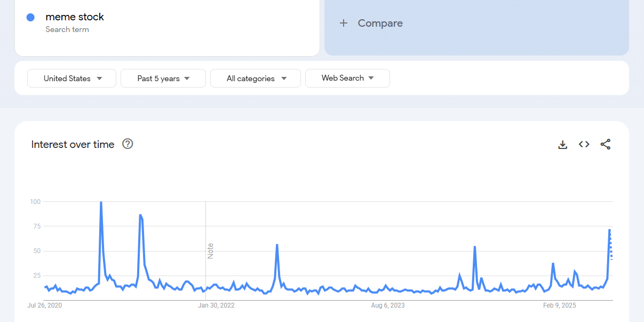
Task: Download the interest over time CSV
Action: coord(562,144)
